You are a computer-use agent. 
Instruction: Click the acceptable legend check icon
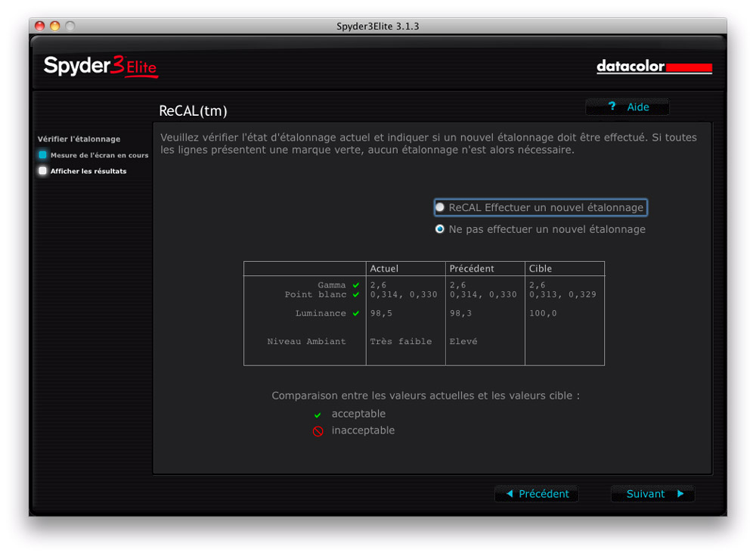pyautogui.click(x=318, y=415)
